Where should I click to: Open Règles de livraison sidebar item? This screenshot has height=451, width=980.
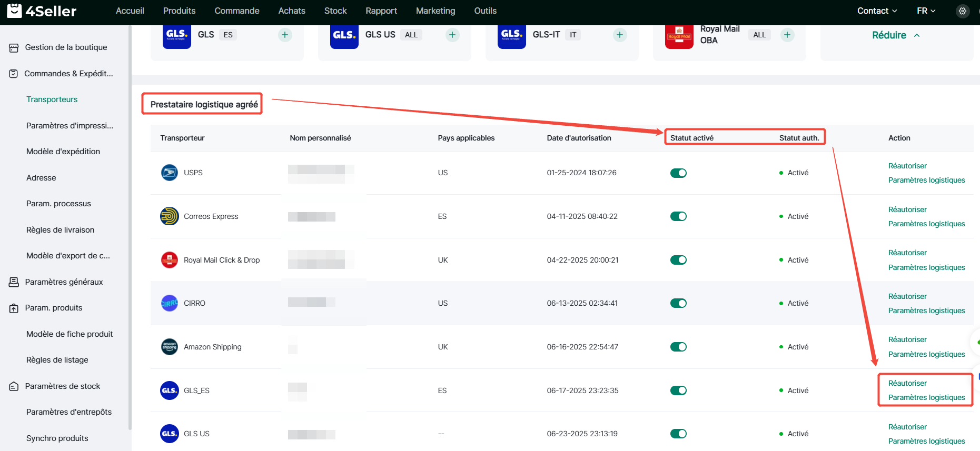(61, 230)
